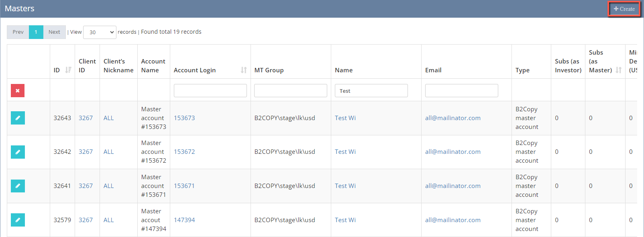Select ID cell 32579
The image size is (644, 237).
click(x=62, y=220)
